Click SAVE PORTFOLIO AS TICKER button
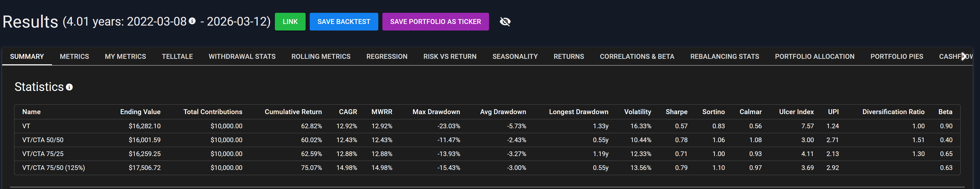 click(x=435, y=22)
